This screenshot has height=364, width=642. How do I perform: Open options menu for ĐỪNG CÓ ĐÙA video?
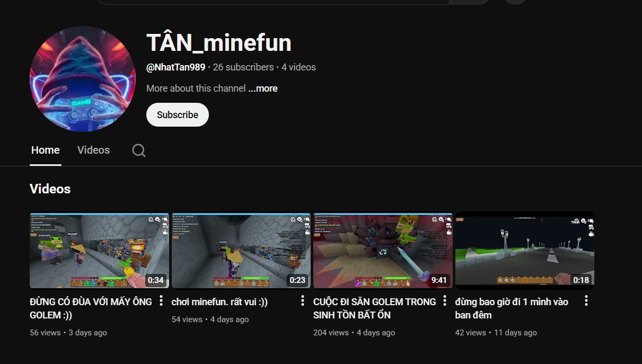161,301
